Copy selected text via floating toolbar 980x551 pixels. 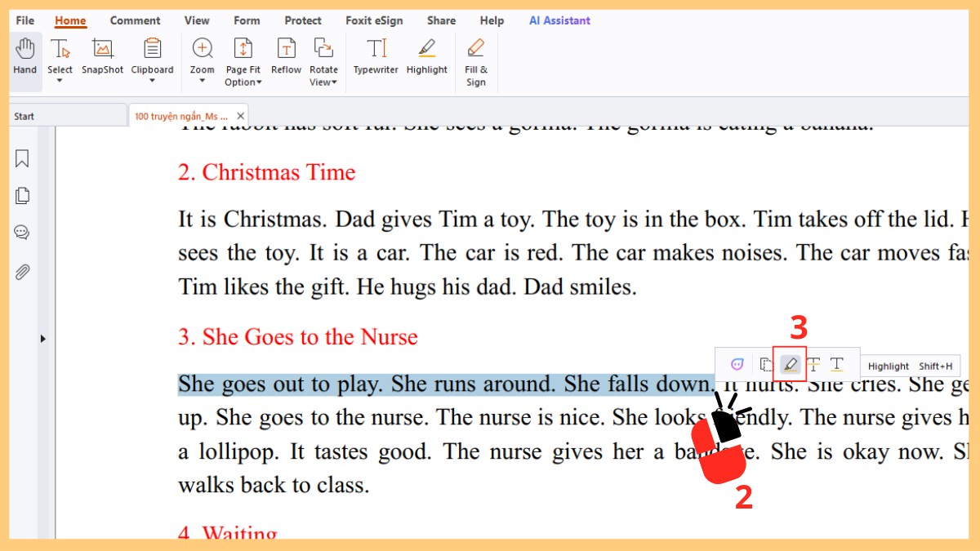coord(765,365)
